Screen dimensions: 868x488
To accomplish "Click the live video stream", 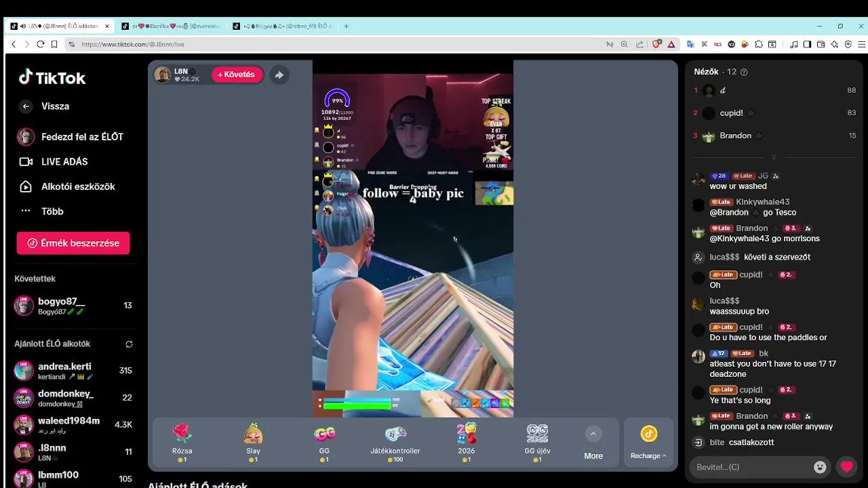I will pyautogui.click(x=412, y=239).
